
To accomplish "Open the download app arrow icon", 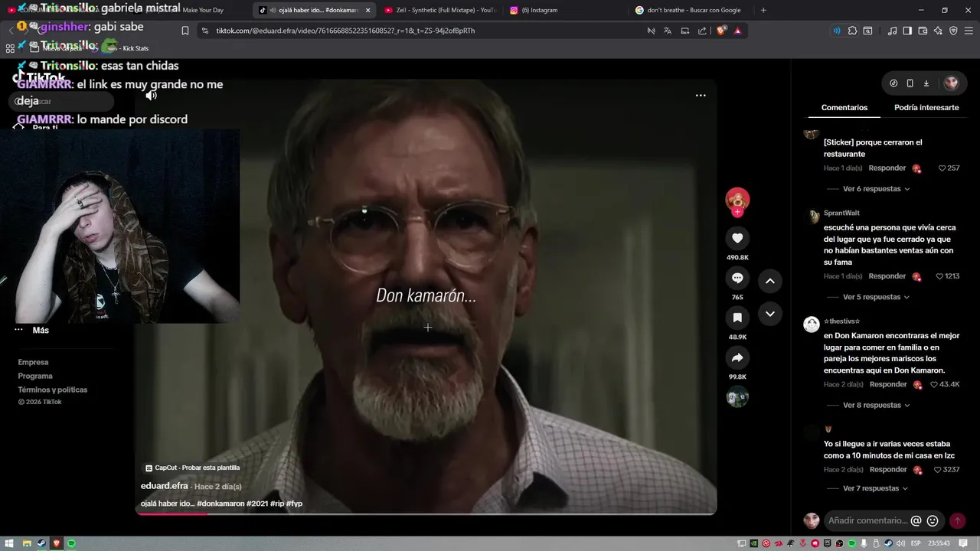I will 926,83.
